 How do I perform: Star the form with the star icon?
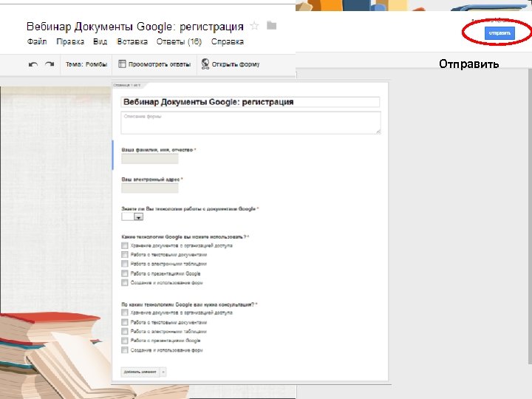(x=254, y=26)
